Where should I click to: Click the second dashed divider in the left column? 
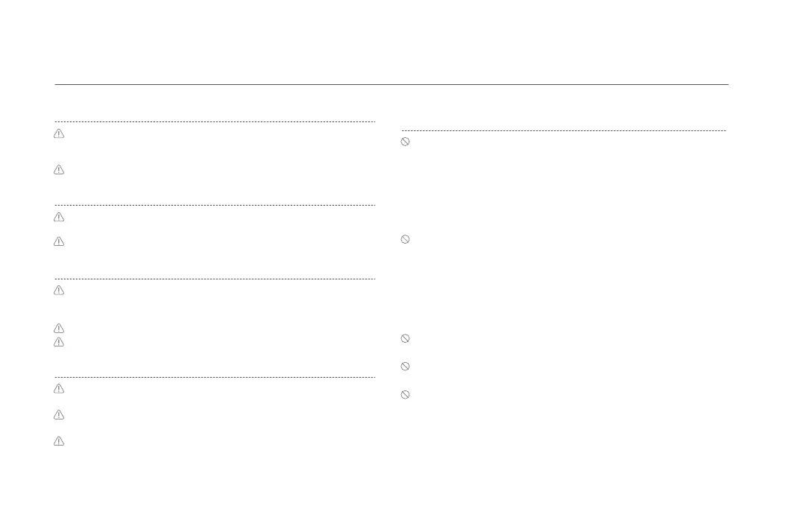[215, 205]
